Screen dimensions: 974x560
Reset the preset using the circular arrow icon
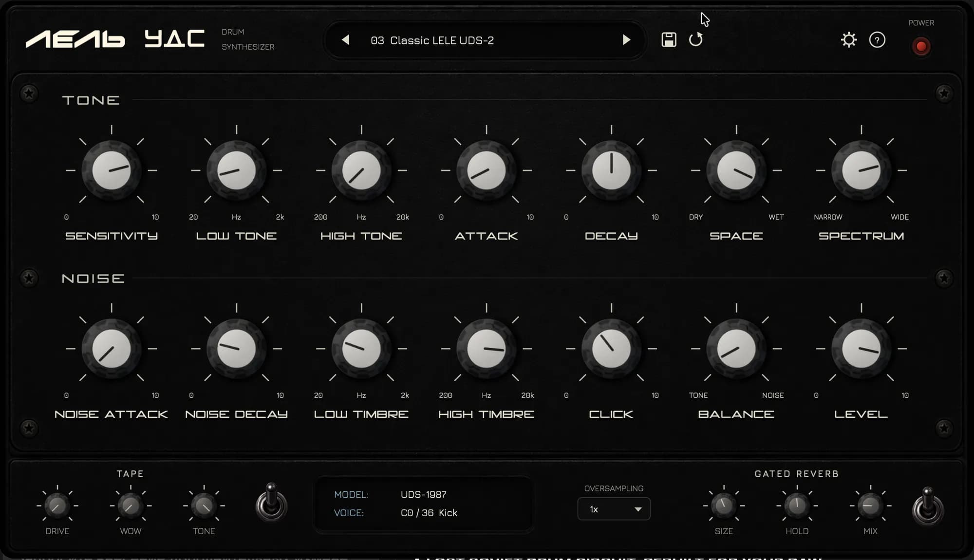(696, 39)
